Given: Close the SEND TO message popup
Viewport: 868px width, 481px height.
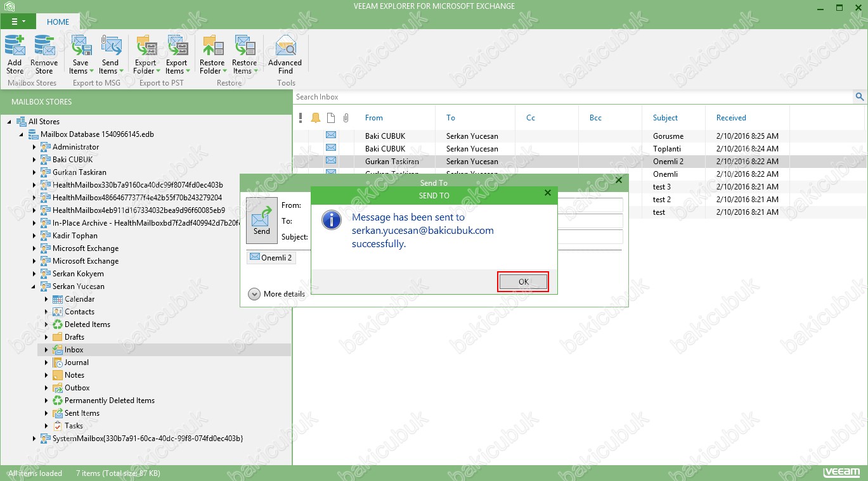Looking at the screenshot, I should point(548,193).
